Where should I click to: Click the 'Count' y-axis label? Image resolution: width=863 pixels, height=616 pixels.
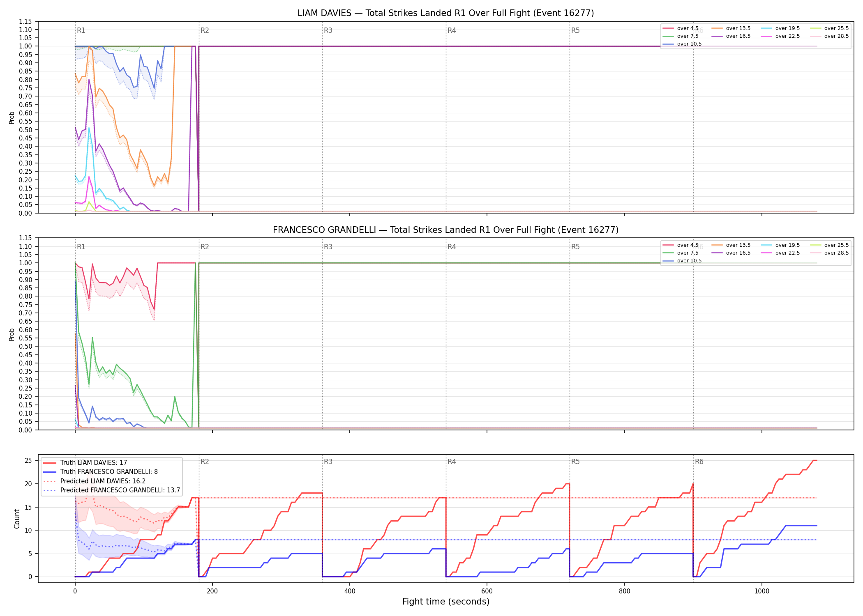(17, 519)
